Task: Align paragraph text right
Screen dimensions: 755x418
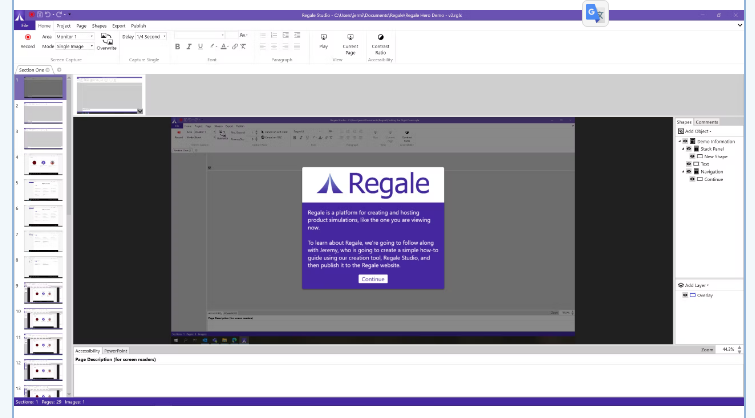Action: pos(286,47)
